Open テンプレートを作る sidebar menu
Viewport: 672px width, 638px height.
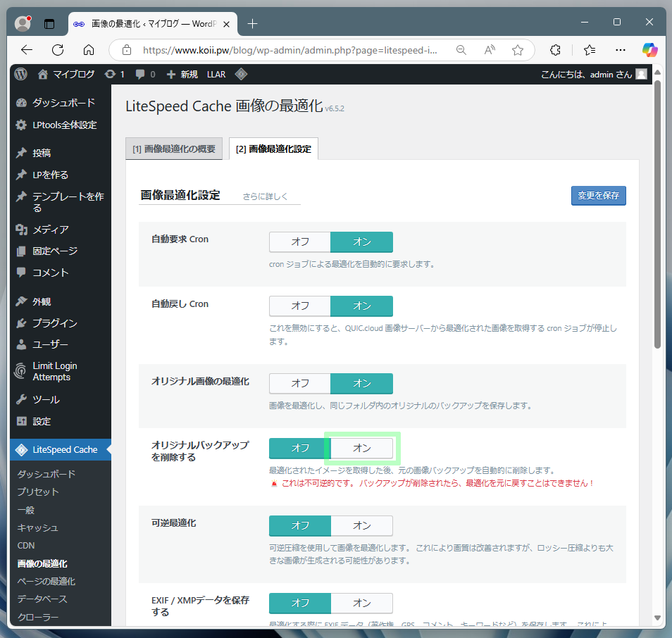pyautogui.click(x=61, y=202)
